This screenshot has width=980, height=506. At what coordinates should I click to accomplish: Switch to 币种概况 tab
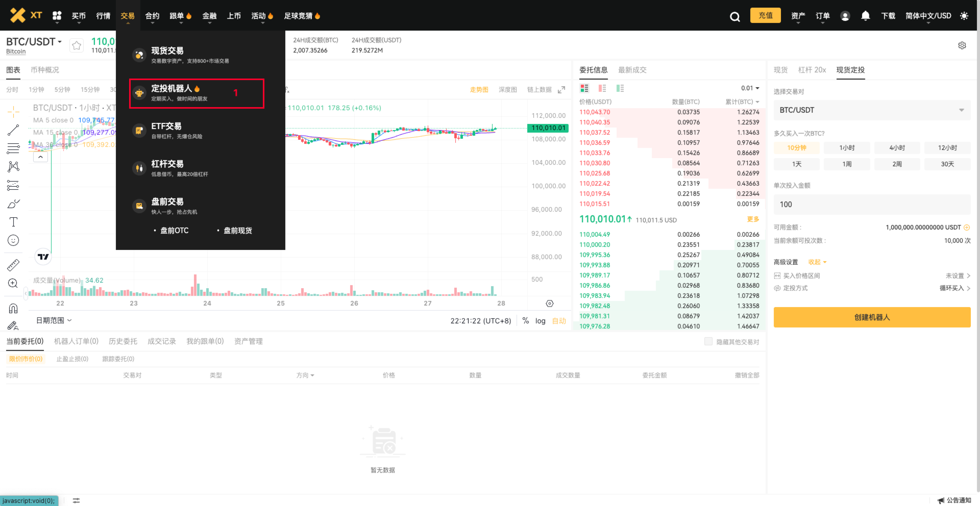(x=45, y=70)
